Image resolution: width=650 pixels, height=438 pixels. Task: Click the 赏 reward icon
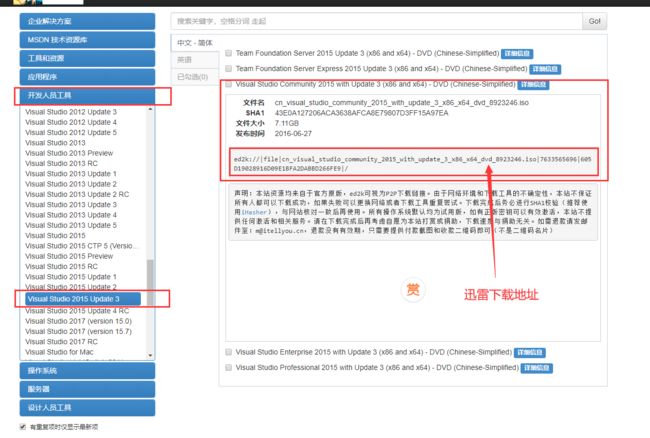point(412,289)
